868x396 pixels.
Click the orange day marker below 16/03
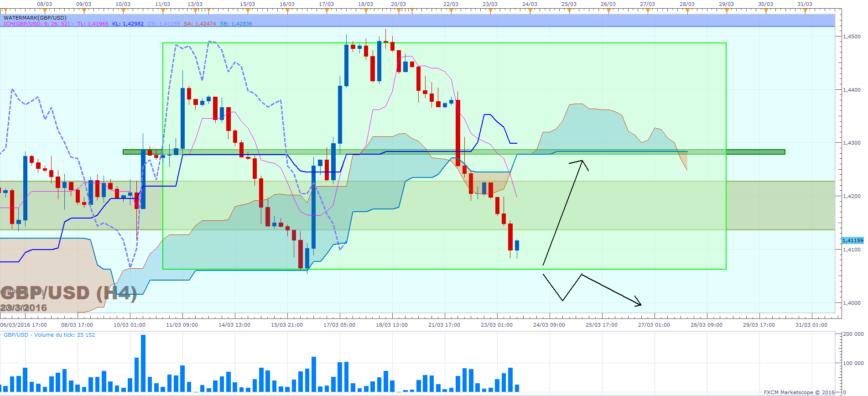point(287,10)
